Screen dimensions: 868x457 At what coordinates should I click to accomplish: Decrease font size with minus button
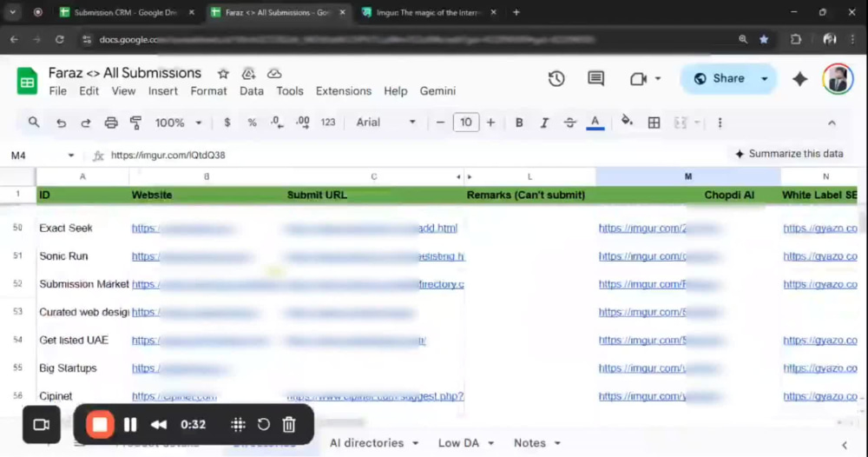point(440,123)
